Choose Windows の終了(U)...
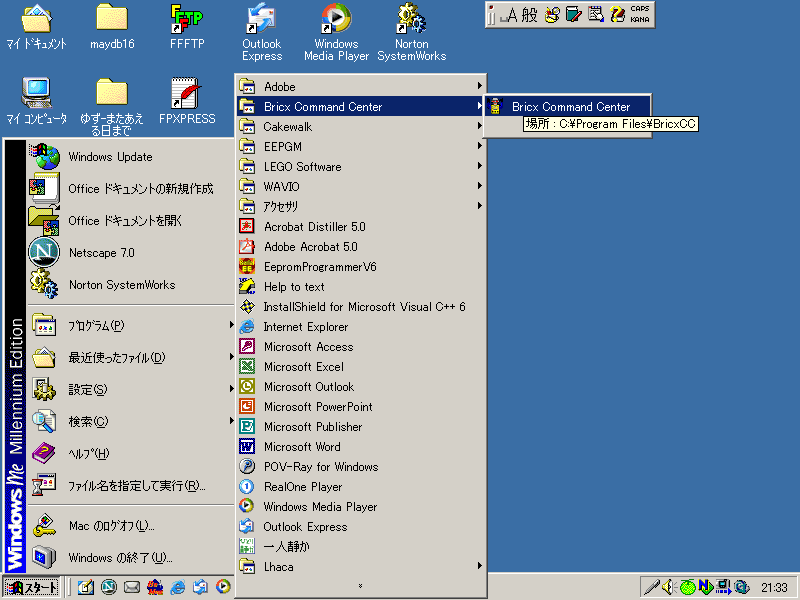The height and width of the screenshot is (600, 800). pyautogui.click(x=131, y=558)
